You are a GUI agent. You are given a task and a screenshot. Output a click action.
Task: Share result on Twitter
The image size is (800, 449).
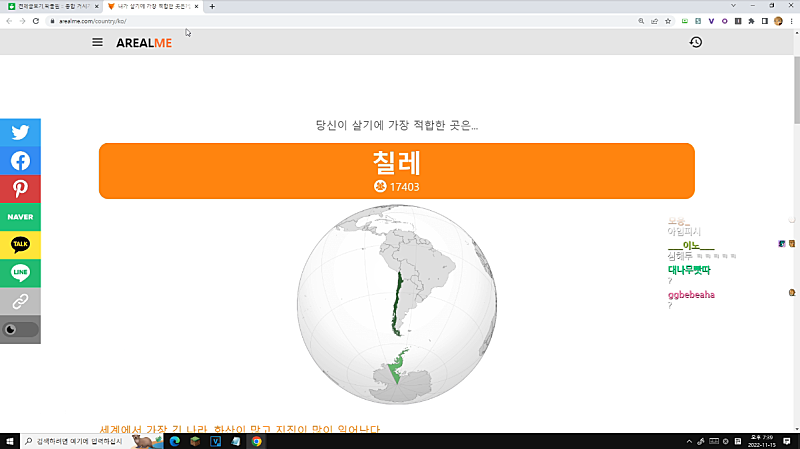20,133
